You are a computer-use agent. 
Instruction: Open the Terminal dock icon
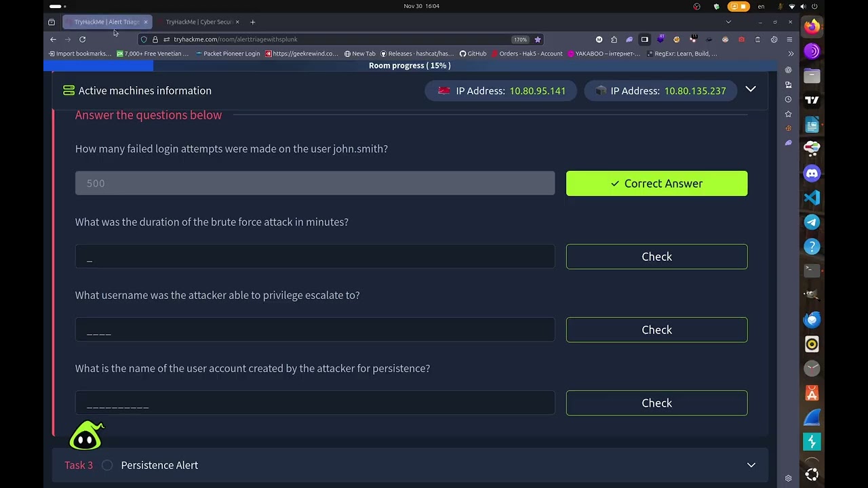(x=812, y=271)
